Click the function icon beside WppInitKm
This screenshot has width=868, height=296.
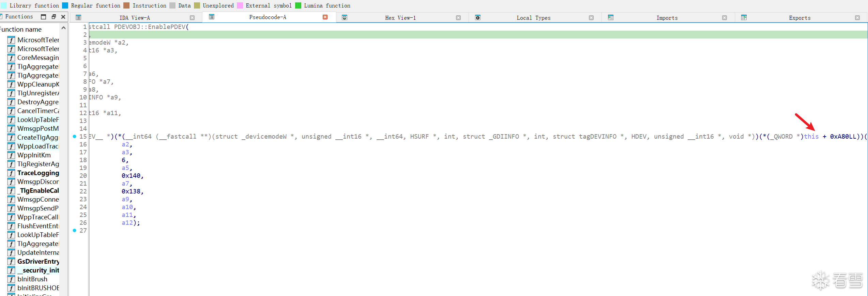click(11, 155)
